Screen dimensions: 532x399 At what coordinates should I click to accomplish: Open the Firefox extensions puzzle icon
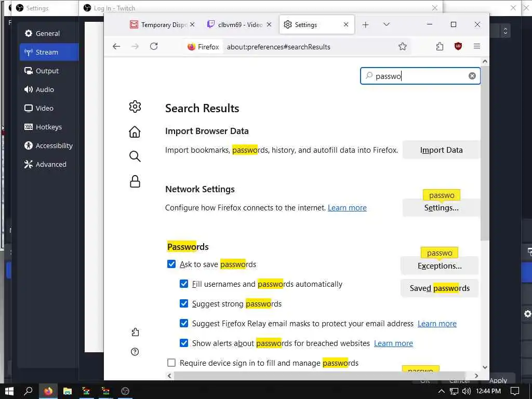440,46
